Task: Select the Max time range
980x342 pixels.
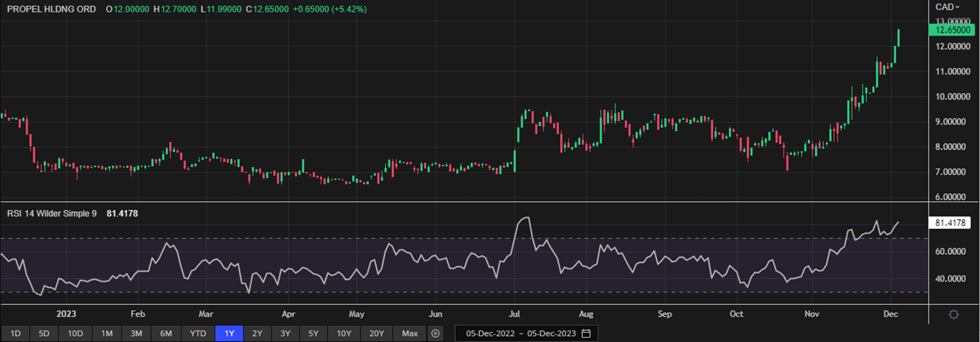Action: (x=409, y=333)
